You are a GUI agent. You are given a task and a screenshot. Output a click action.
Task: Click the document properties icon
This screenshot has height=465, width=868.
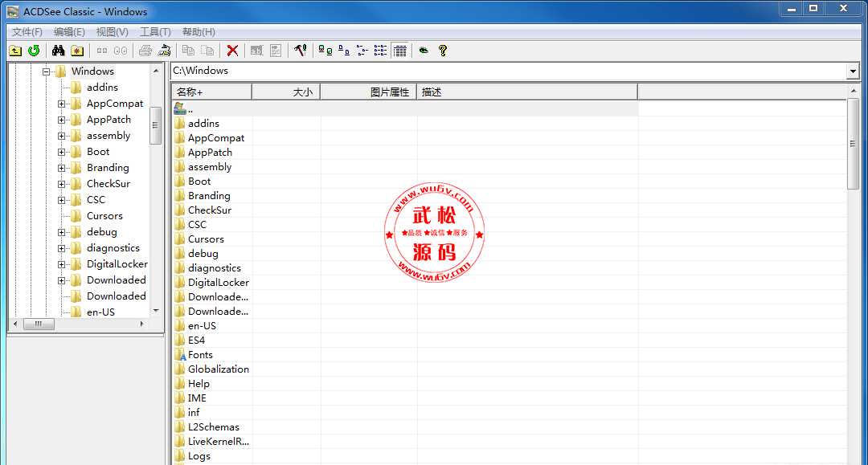tap(276, 51)
